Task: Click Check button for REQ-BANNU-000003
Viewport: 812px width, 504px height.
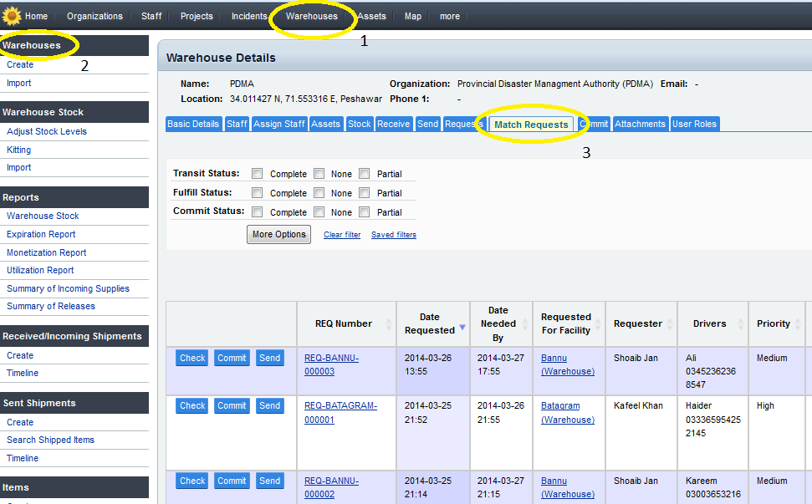Action: tap(192, 358)
